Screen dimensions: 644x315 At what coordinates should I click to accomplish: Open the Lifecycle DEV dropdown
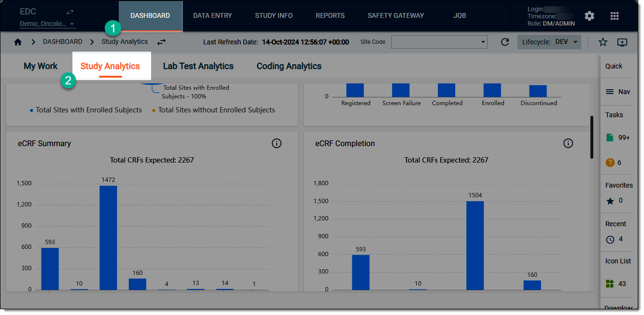click(x=550, y=42)
